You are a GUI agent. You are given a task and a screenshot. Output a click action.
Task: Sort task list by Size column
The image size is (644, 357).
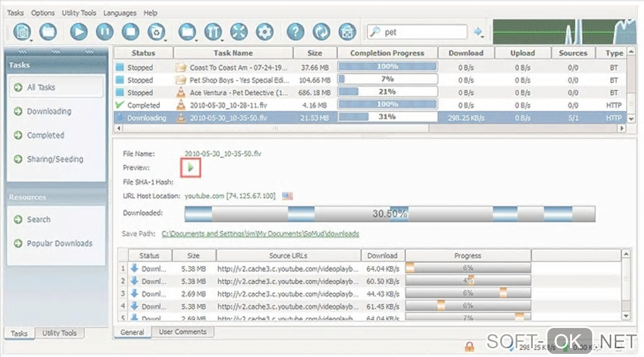[x=314, y=53]
